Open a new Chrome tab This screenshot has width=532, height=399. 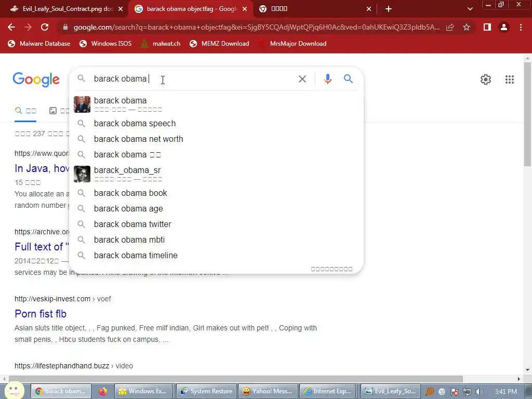click(x=389, y=9)
